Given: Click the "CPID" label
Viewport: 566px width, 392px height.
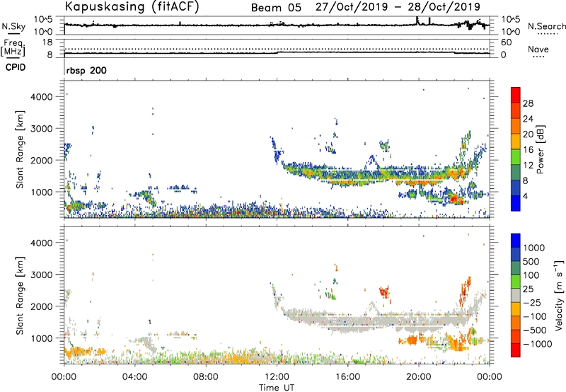Looking at the screenshot, I should click(16, 67).
